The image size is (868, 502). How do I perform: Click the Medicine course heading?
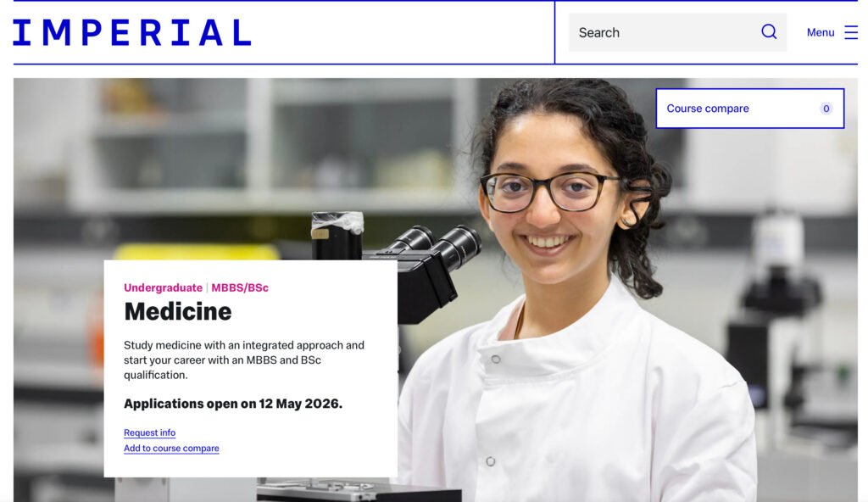[178, 311]
